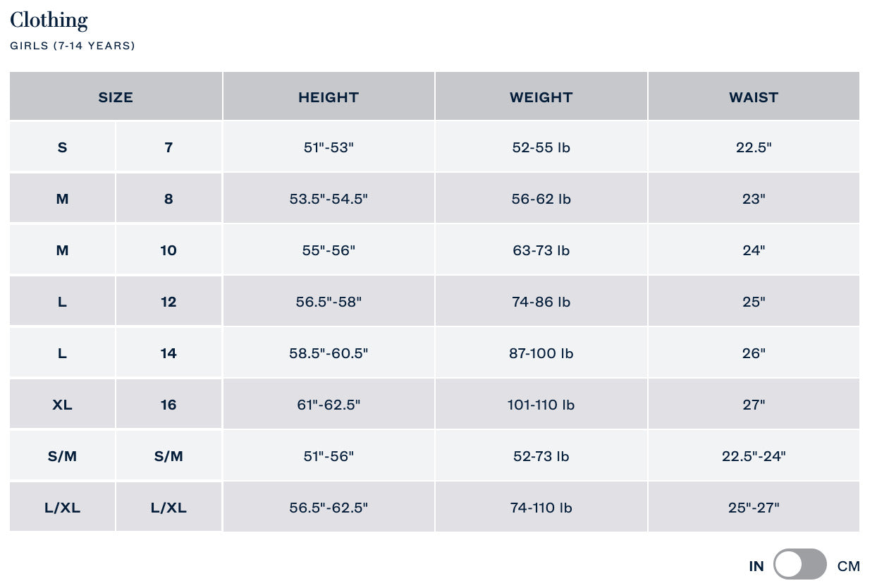Select the size 12 cell

click(x=168, y=302)
